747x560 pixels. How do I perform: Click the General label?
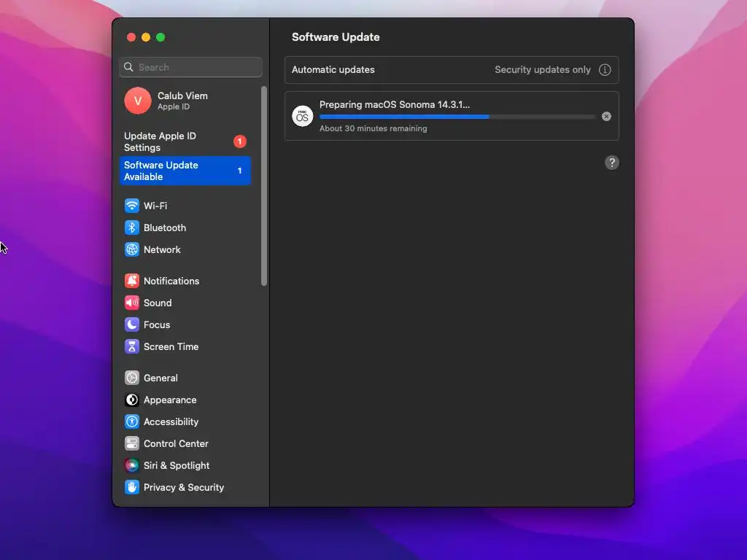[160, 378]
